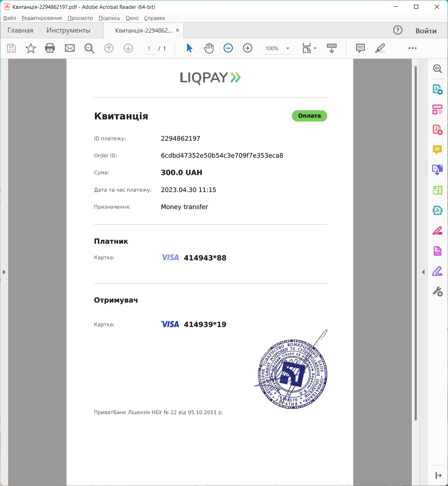Collapse the right tools pane arrow

point(423,272)
